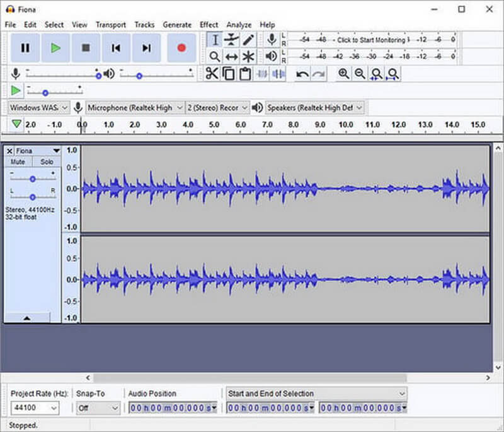This screenshot has width=504, height=432.
Task: Open the View menu
Action: pyautogui.click(x=79, y=25)
